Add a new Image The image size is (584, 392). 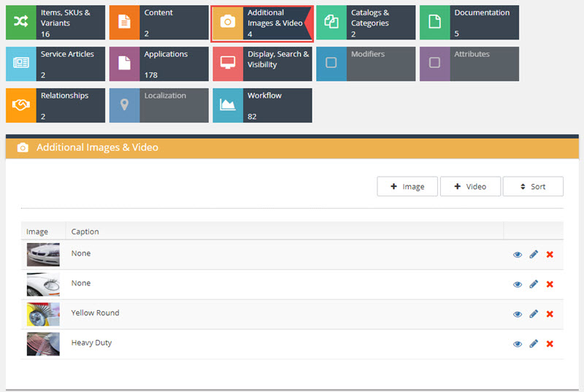coord(407,186)
